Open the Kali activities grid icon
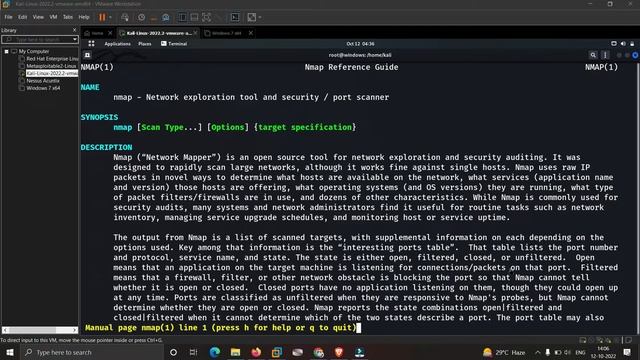 coord(91,44)
